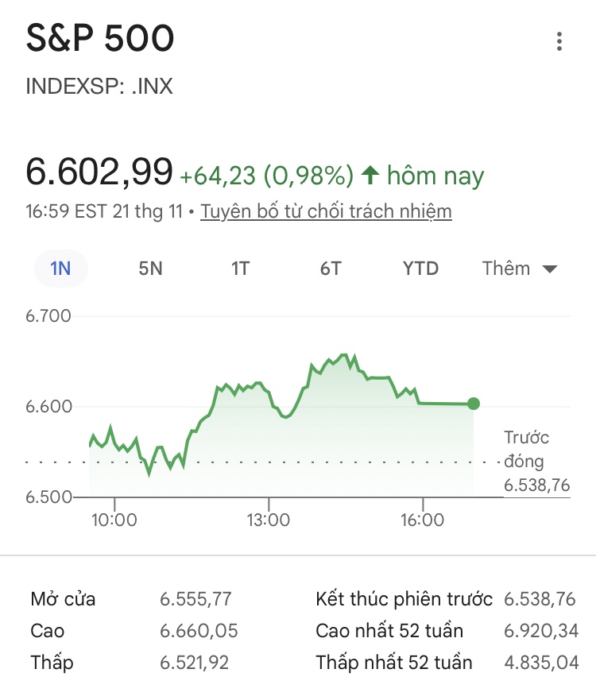Click the chart line peak near 14:30
Screen dimensions: 596x700
pos(344,354)
